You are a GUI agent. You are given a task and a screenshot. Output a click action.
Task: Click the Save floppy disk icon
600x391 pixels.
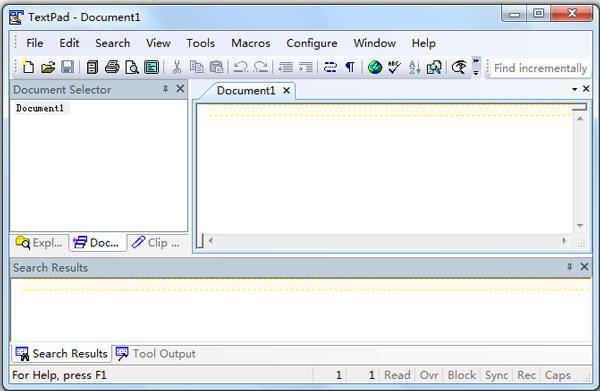click(x=67, y=67)
